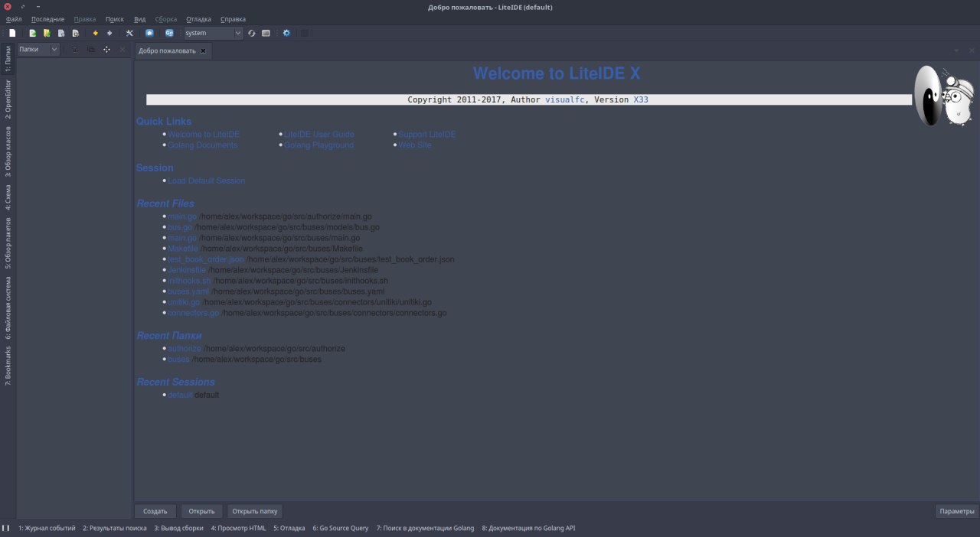Click the pause icon at status bar left

pyautogui.click(x=6, y=528)
